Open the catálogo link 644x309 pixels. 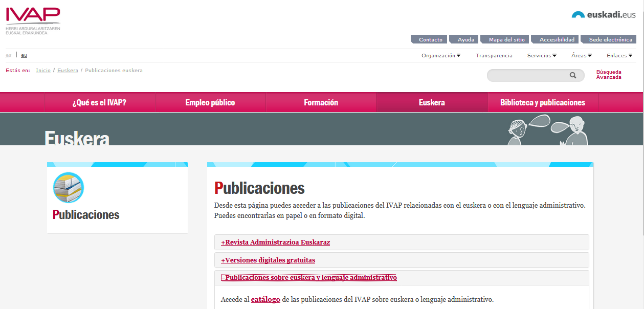pyautogui.click(x=265, y=300)
